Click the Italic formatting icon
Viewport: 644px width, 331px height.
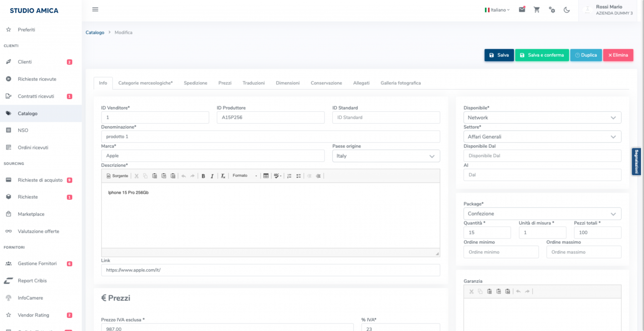212,176
